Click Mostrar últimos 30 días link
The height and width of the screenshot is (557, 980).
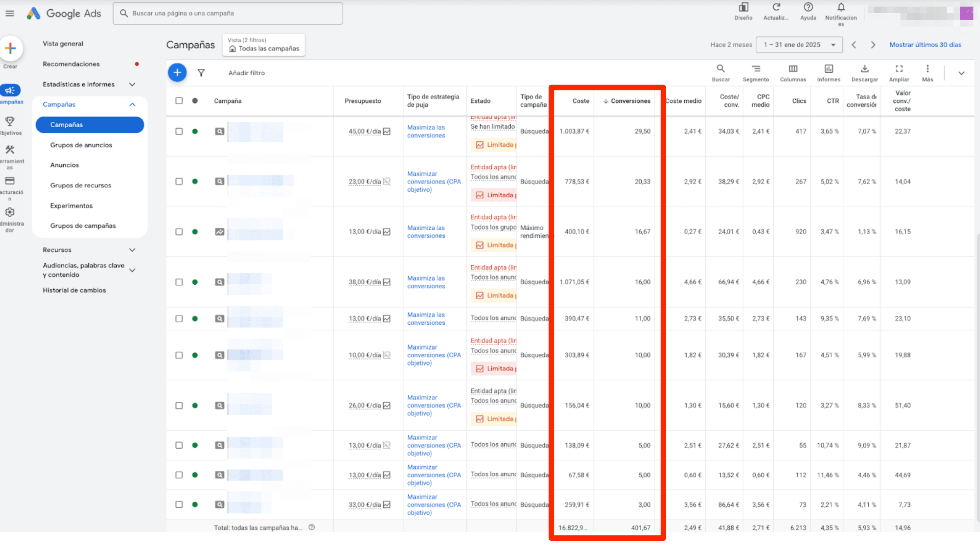point(925,45)
